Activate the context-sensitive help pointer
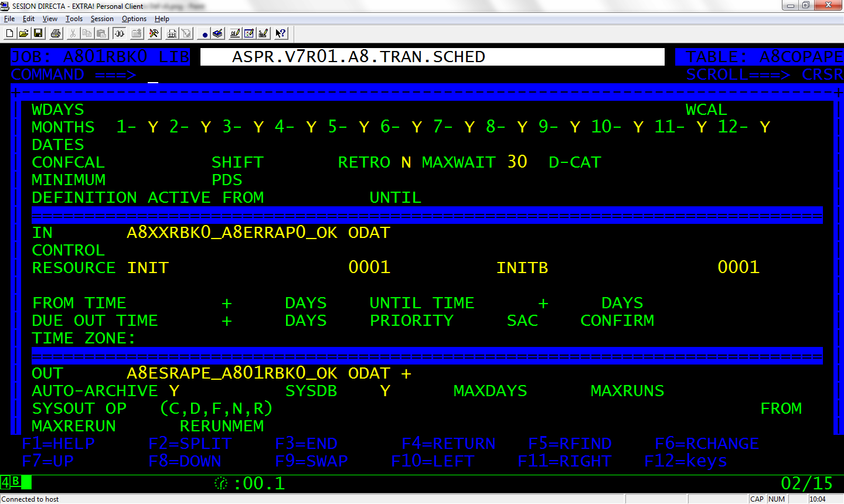 280,33
